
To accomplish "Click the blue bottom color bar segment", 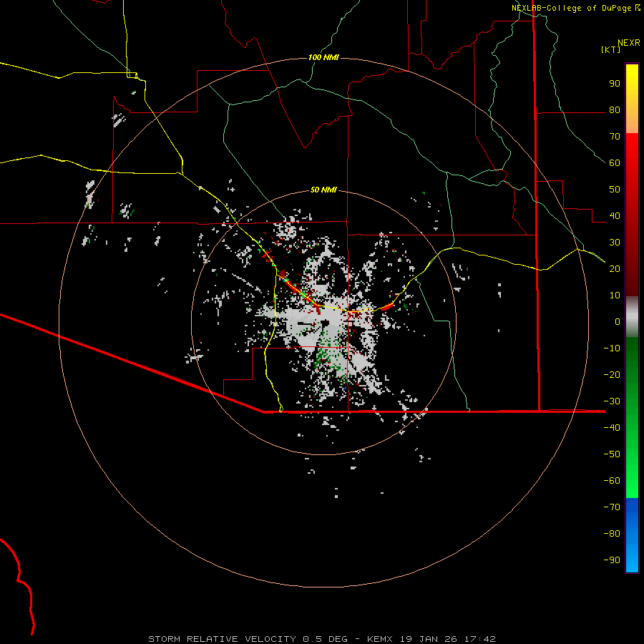I will click(x=632, y=535).
